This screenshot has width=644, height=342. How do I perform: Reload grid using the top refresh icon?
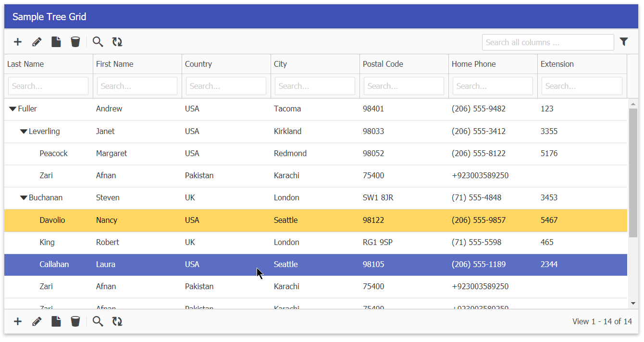tap(117, 42)
